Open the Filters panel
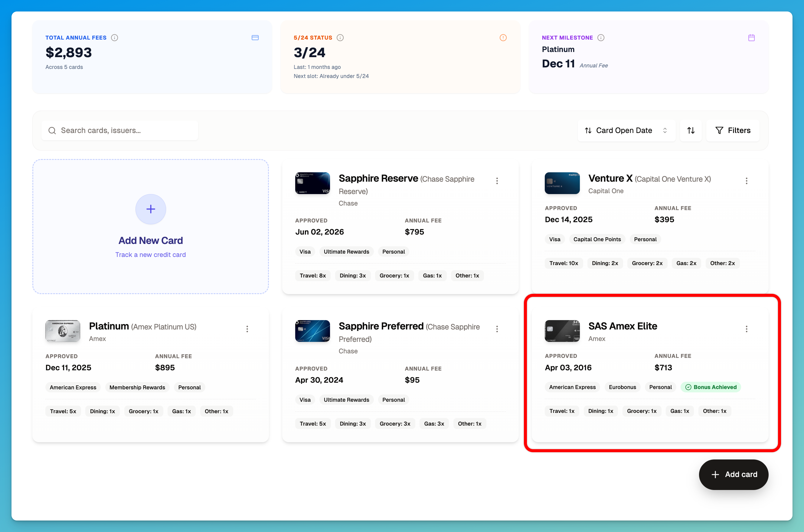Screen dimensions: 804x532 (x=732, y=130)
